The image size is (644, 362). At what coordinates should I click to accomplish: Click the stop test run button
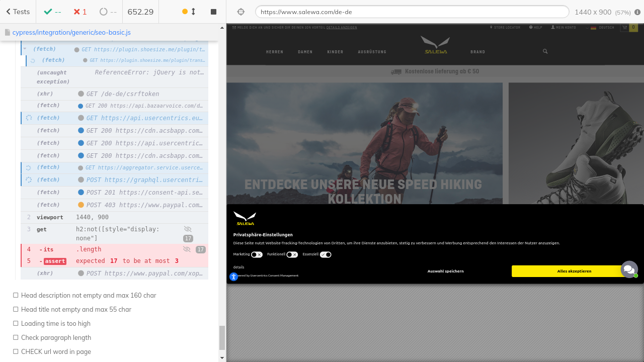click(x=213, y=12)
